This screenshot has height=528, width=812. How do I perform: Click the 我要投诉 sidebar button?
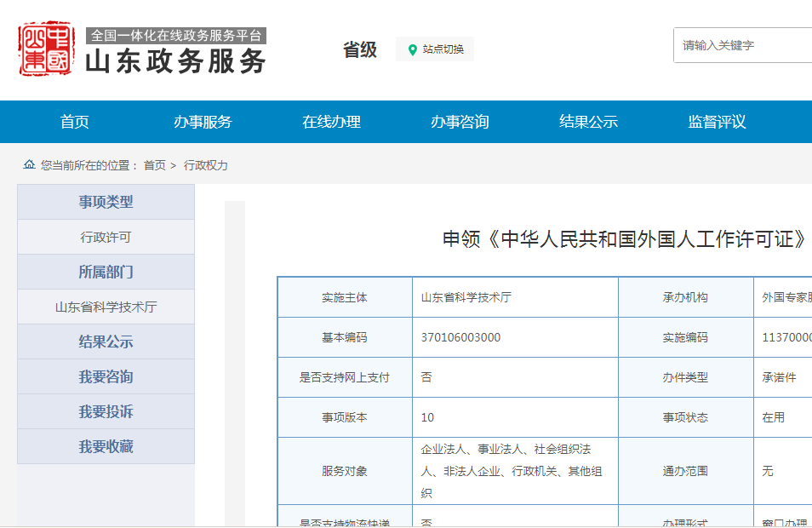pyautogui.click(x=106, y=412)
